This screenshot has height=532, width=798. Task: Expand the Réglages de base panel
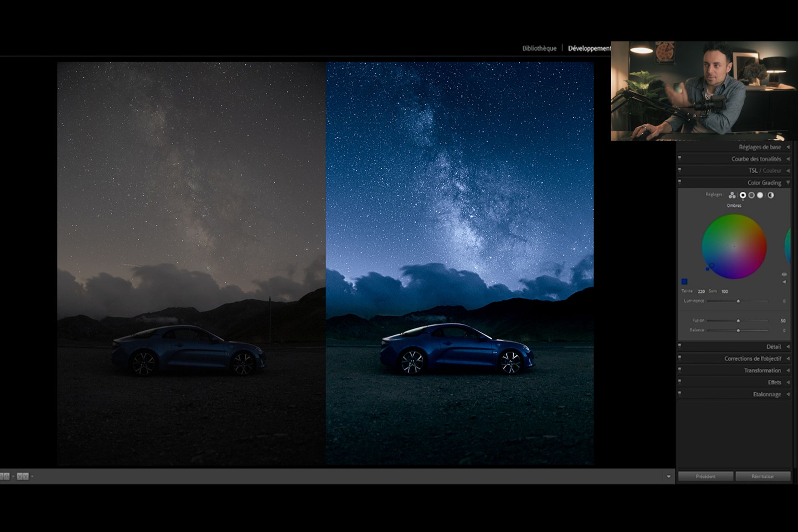point(788,147)
